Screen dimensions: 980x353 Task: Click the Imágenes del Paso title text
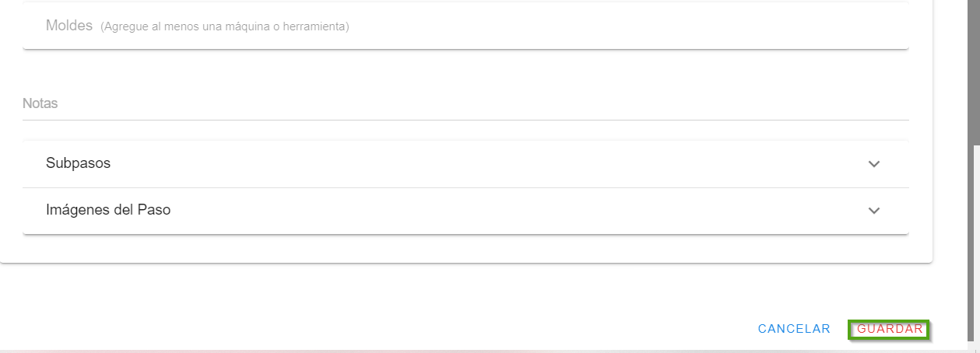click(x=108, y=210)
